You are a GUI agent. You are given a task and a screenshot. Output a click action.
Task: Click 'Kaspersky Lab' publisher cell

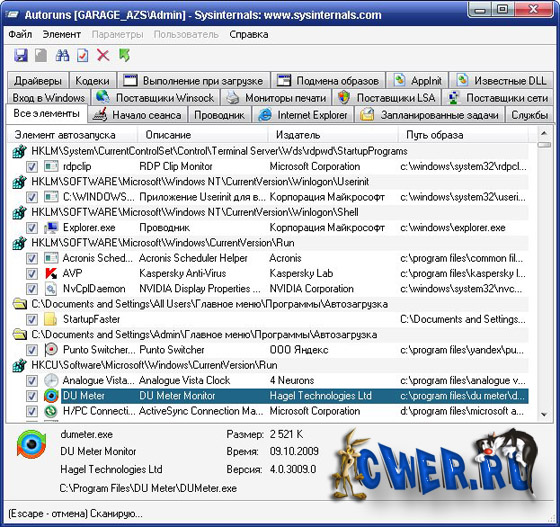(x=301, y=273)
